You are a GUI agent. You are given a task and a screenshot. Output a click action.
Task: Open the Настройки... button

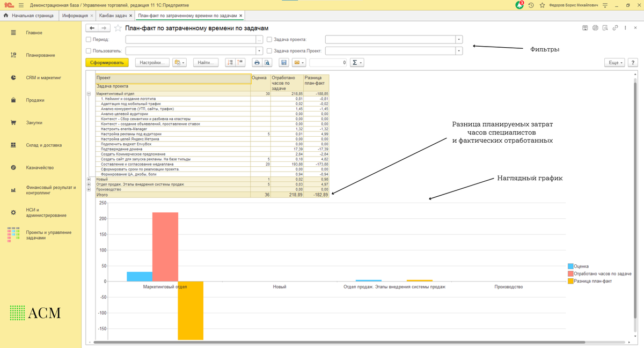[152, 63]
